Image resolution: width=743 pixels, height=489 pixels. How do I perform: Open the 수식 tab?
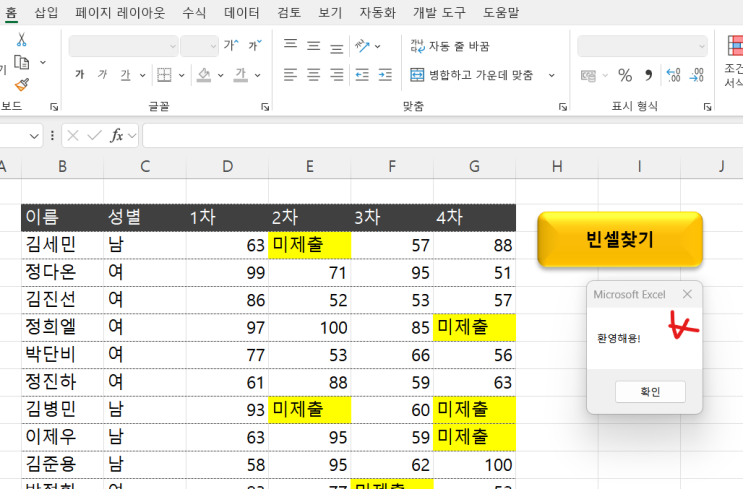194,12
